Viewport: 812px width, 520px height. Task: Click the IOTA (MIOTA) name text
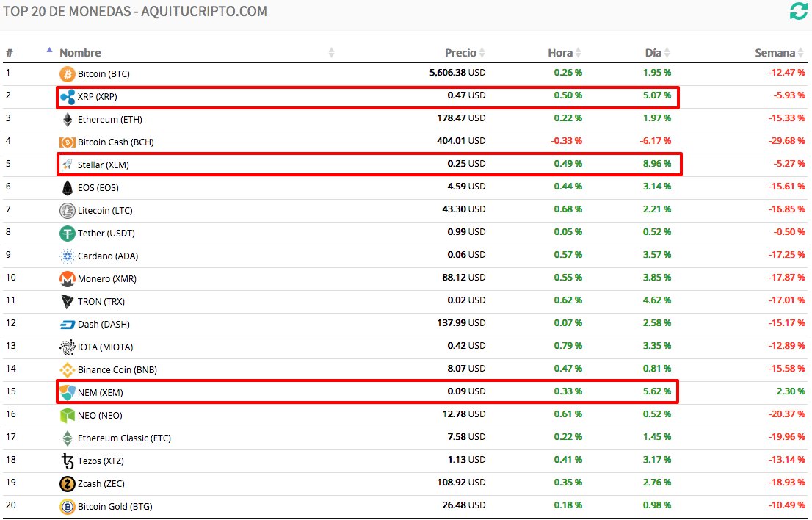105,347
